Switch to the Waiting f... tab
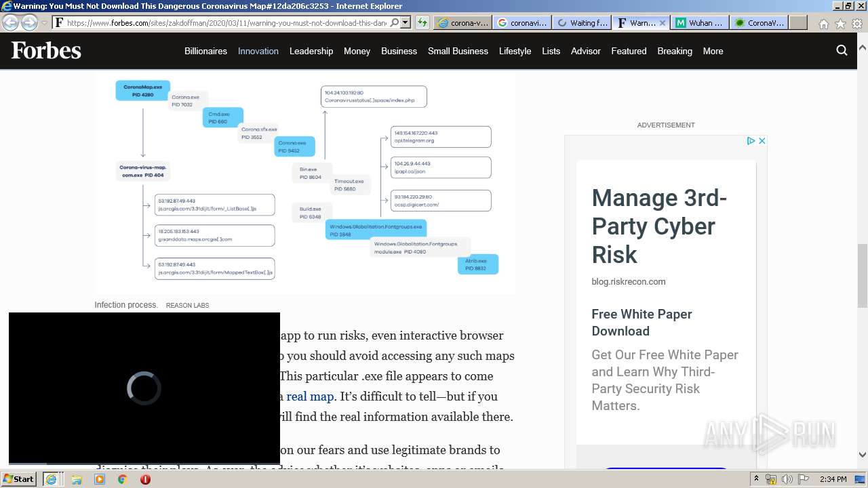This screenshot has height=488, width=868. (581, 22)
